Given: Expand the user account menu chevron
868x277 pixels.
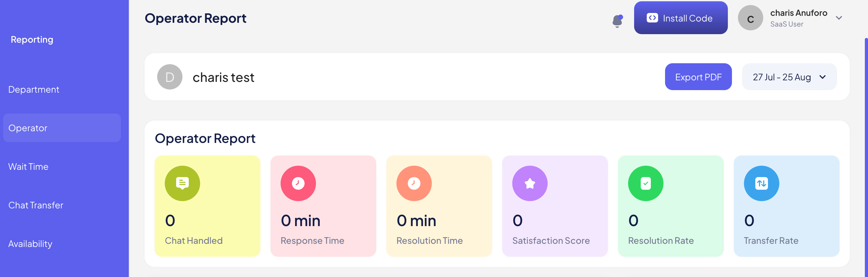Looking at the screenshot, I should click(839, 18).
